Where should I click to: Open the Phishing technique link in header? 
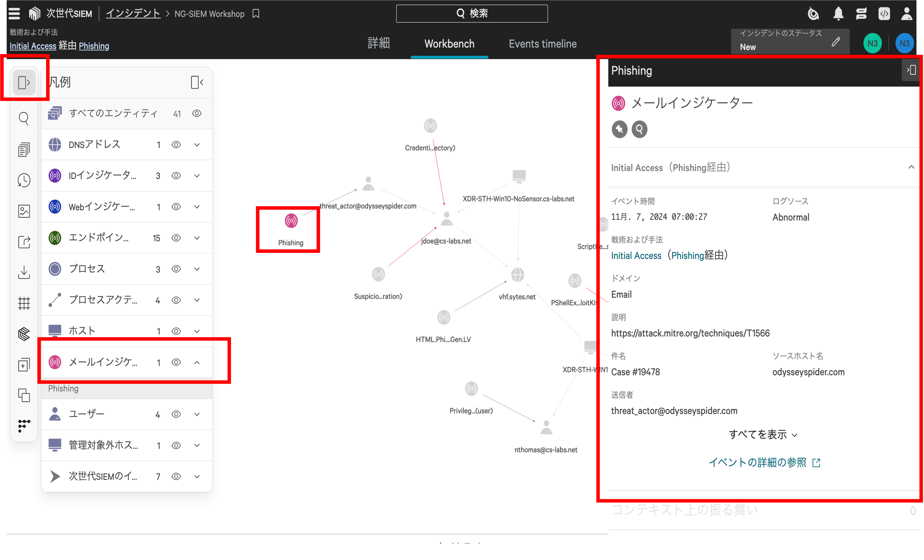click(94, 46)
